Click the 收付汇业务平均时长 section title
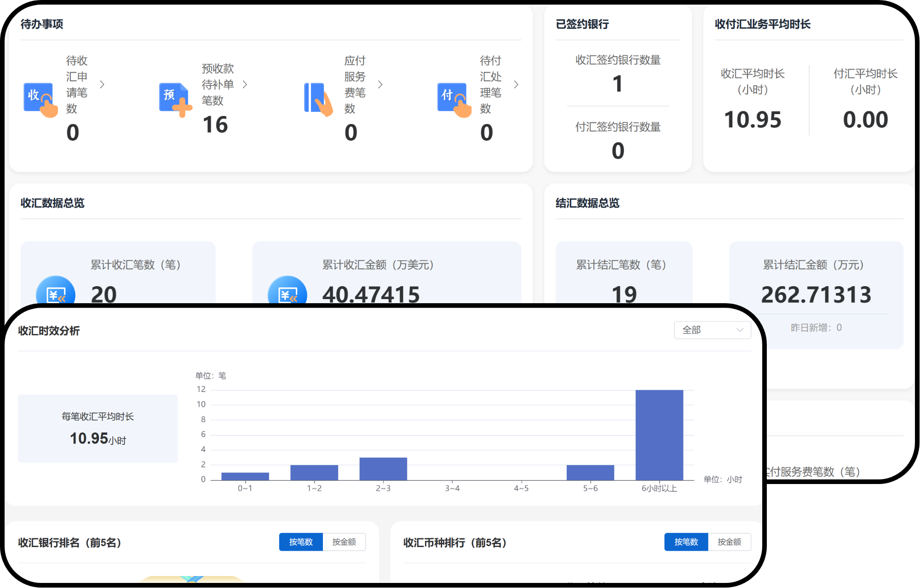Screen dimensions: 920x588 [763, 24]
